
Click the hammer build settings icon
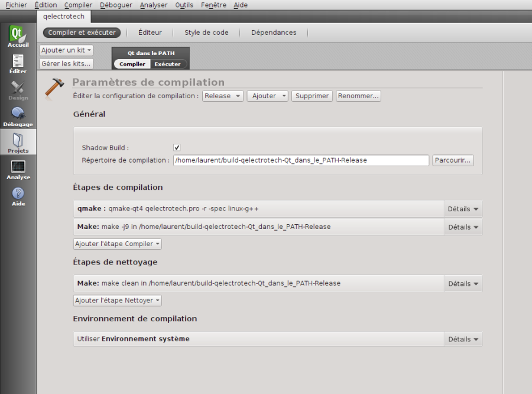(54, 88)
